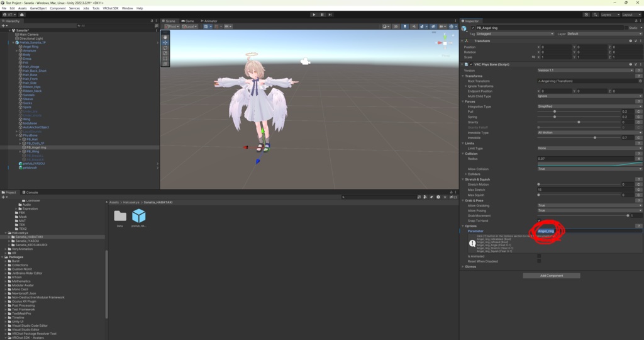The image size is (644, 340).
Task: Click the orientation gizmo cube
Action: 445,43
